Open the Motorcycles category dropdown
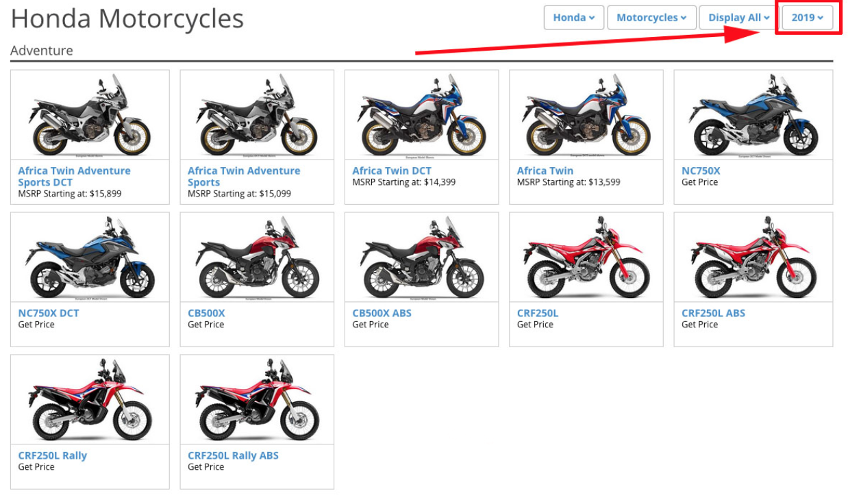The height and width of the screenshot is (504, 848). tap(651, 18)
